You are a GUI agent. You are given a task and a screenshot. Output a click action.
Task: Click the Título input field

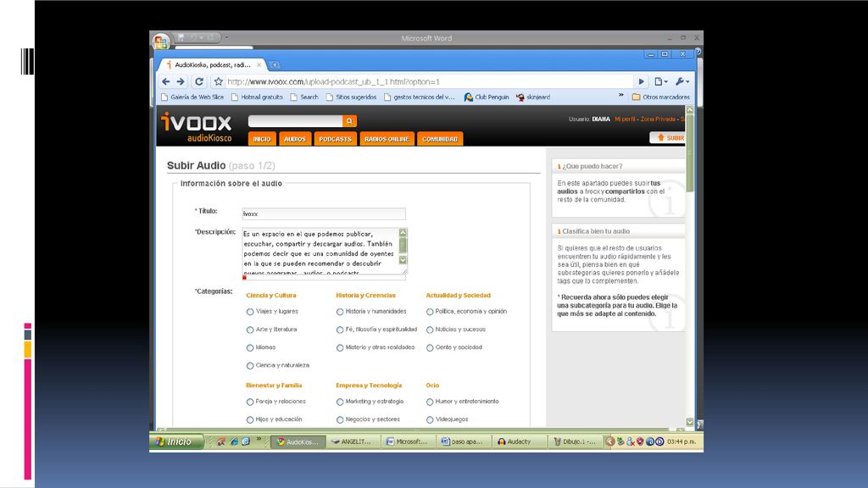tap(324, 213)
